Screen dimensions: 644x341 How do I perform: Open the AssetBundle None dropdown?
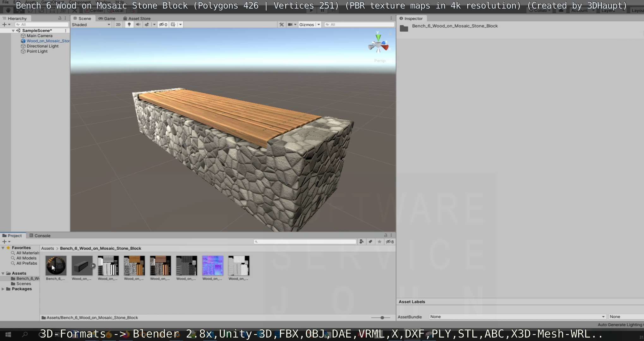click(x=518, y=317)
